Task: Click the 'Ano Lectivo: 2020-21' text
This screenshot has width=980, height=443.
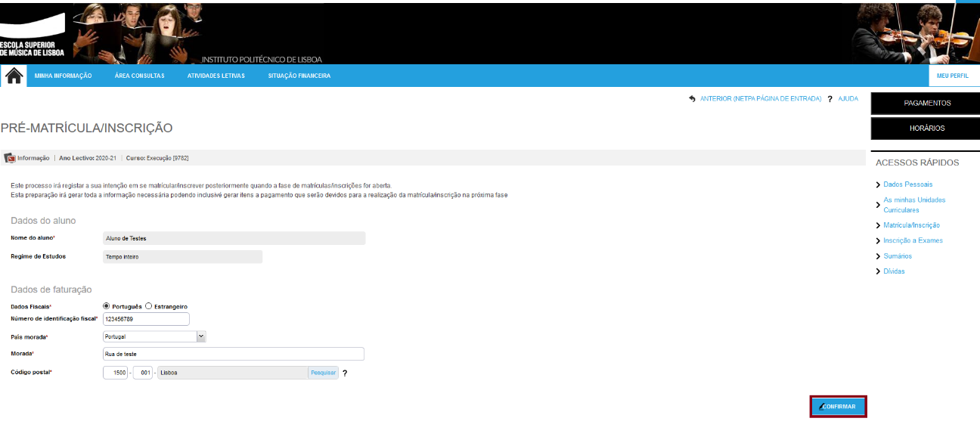Action: 88,158
